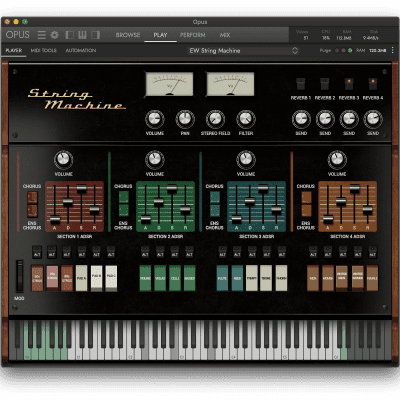
Task: Click the green Purge indicator dot
Action: pos(350,51)
